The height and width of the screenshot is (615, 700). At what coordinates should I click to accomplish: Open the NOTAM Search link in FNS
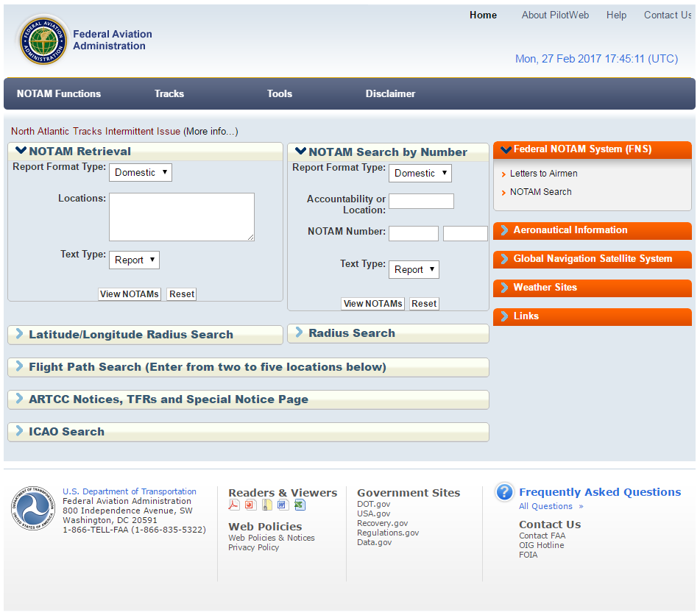(x=540, y=191)
